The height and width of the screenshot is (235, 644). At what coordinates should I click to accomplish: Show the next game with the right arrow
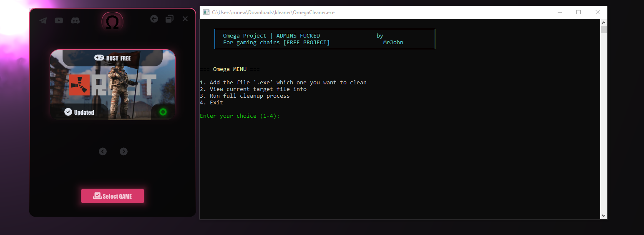[x=123, y=152]
